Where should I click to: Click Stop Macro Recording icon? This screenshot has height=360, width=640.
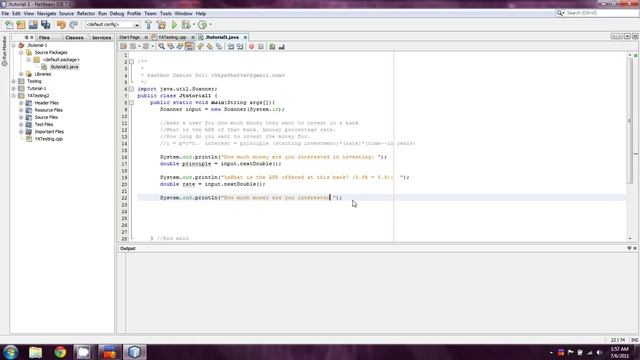(x=261, y=47)
